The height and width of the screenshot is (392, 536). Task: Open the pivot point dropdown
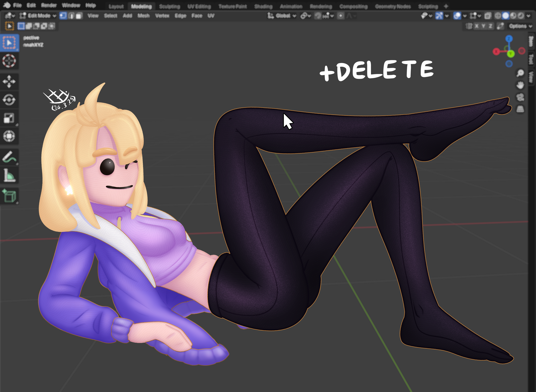click(306, 16)
